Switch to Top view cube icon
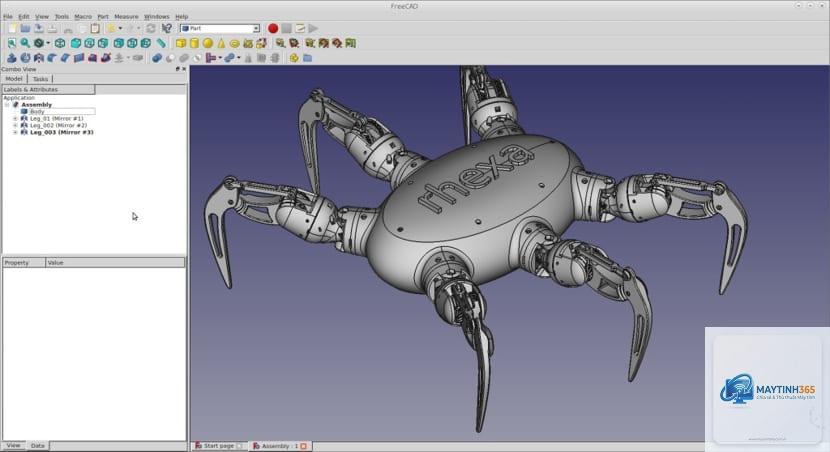Image resolution: width=830 pixels, height=452 pixels. coord(89,43)
